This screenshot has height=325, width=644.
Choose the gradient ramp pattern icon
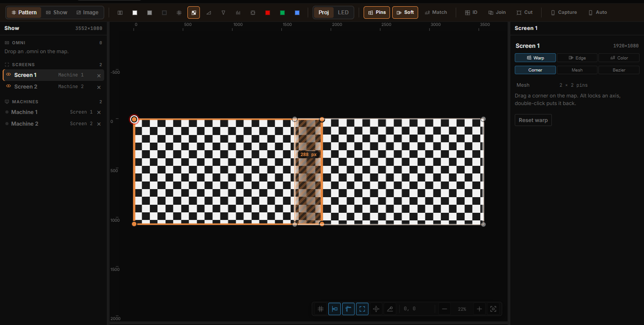(208, 13)
